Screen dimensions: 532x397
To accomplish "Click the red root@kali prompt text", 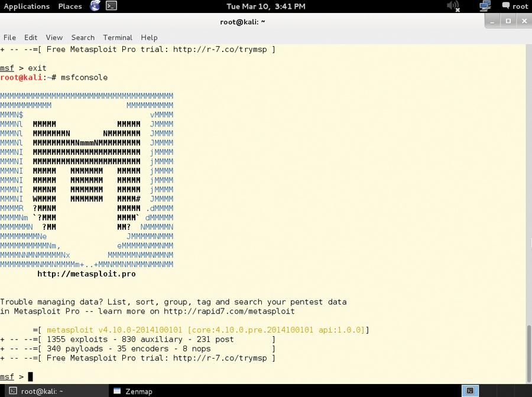I will [x=21, y=77].
